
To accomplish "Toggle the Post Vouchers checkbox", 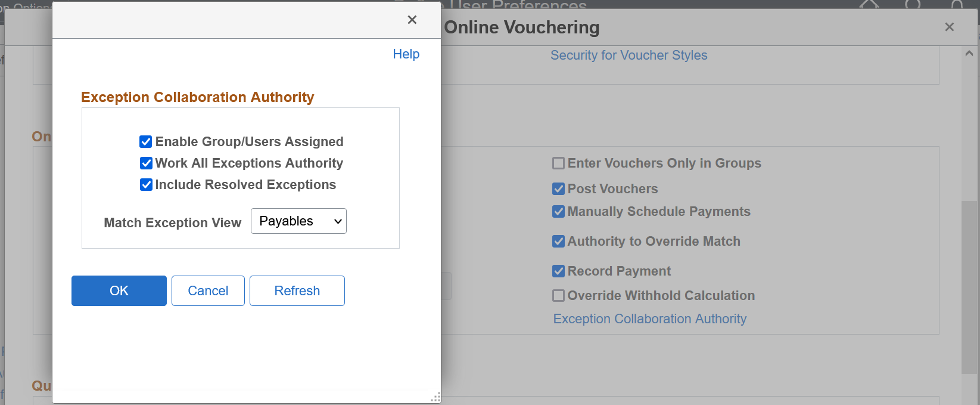I will [x=558, y=189].
